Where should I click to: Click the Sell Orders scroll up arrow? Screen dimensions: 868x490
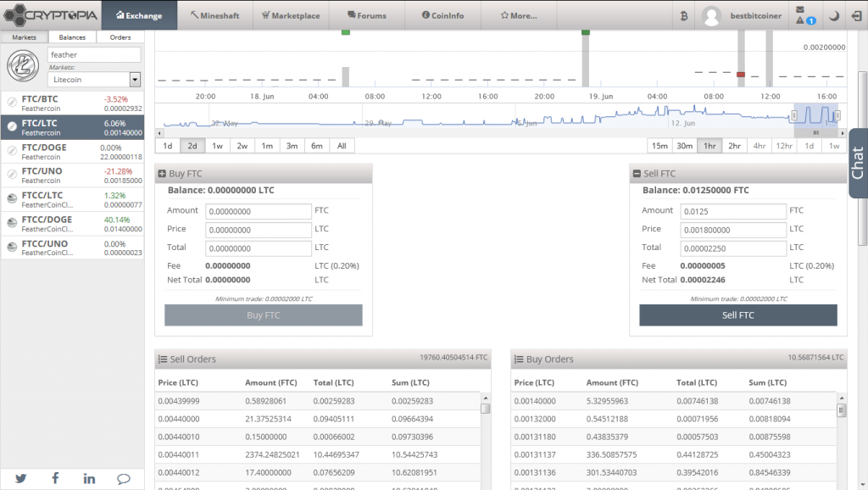tap(486, 398)
